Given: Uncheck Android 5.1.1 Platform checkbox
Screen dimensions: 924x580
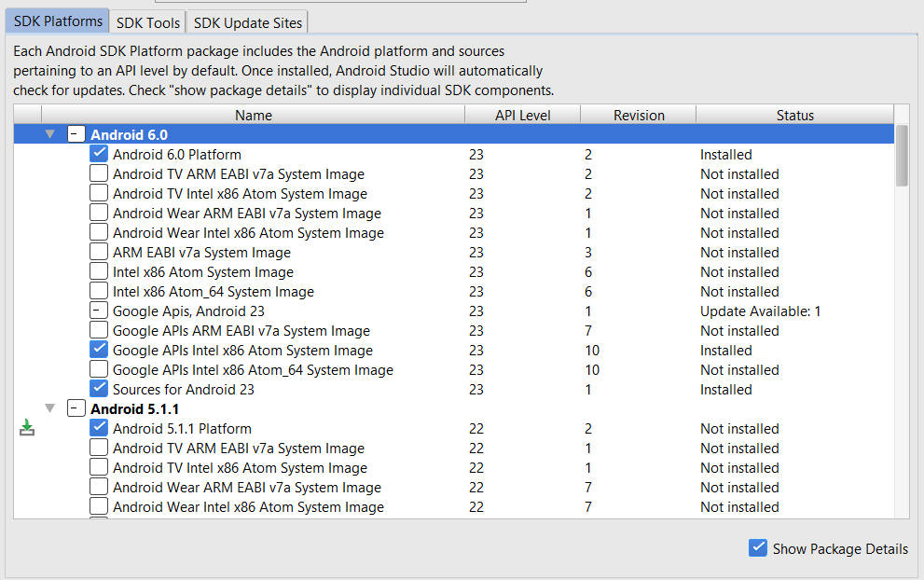Looking at the screenshot, I should [x=99, y=428].
